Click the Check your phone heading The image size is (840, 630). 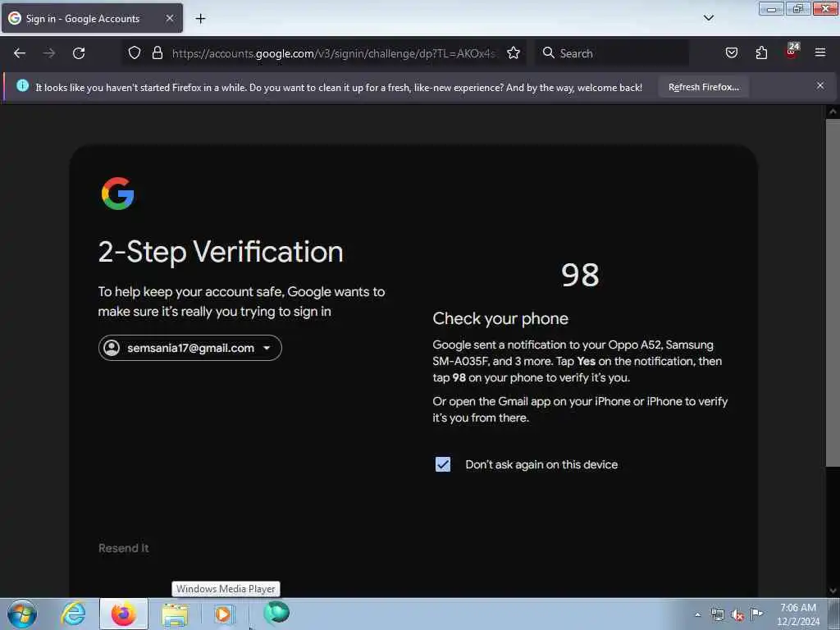(500, 318)
